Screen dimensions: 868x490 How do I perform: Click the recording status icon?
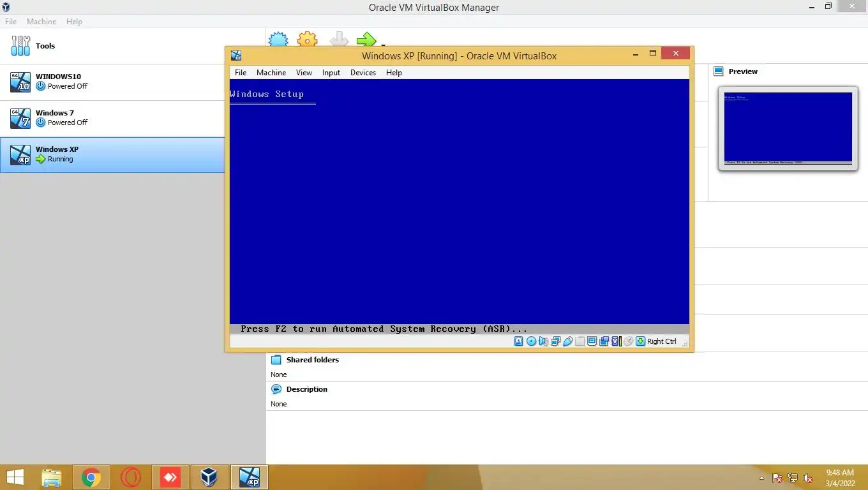[604, 341]
